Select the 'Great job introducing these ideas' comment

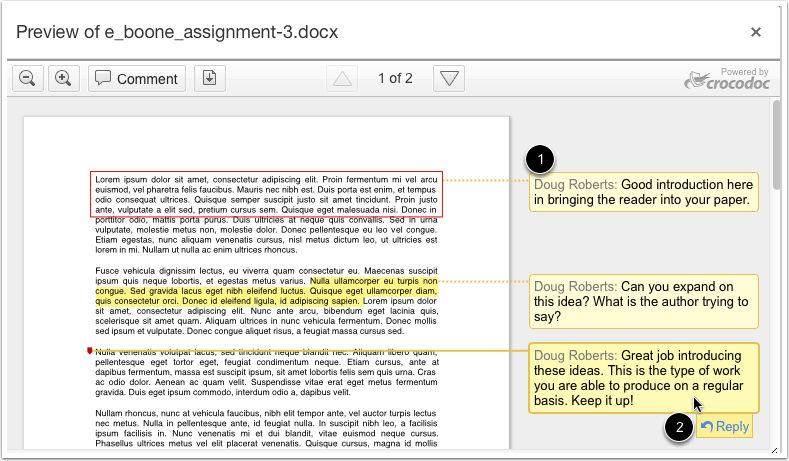[x=644, y=378]
